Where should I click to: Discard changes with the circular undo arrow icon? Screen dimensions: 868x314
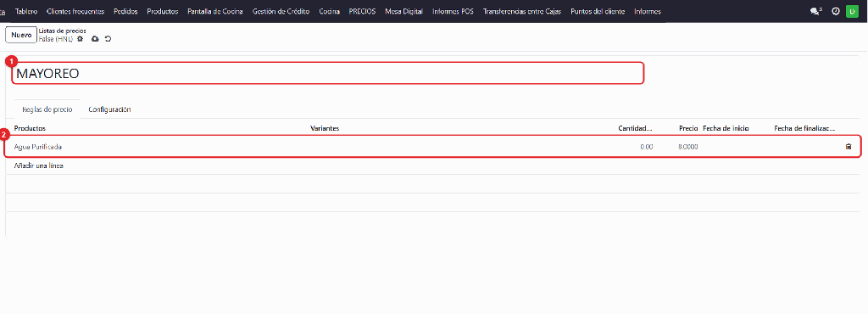coord(108,39)
